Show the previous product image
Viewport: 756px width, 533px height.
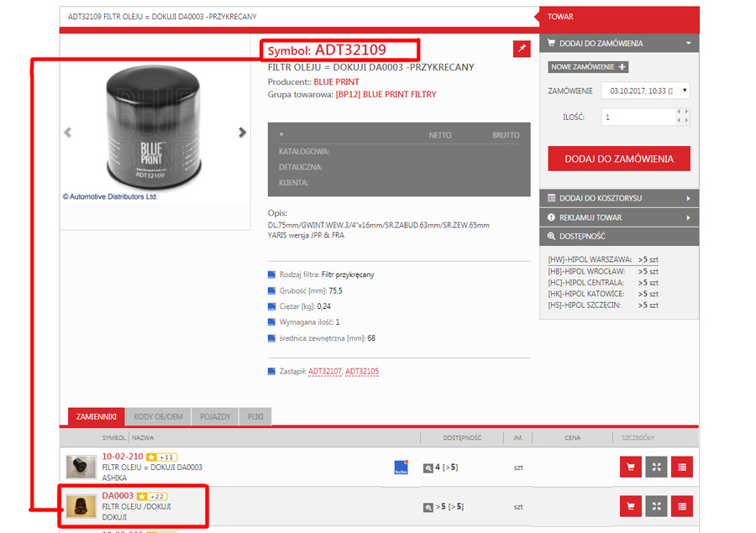[68, 133]
